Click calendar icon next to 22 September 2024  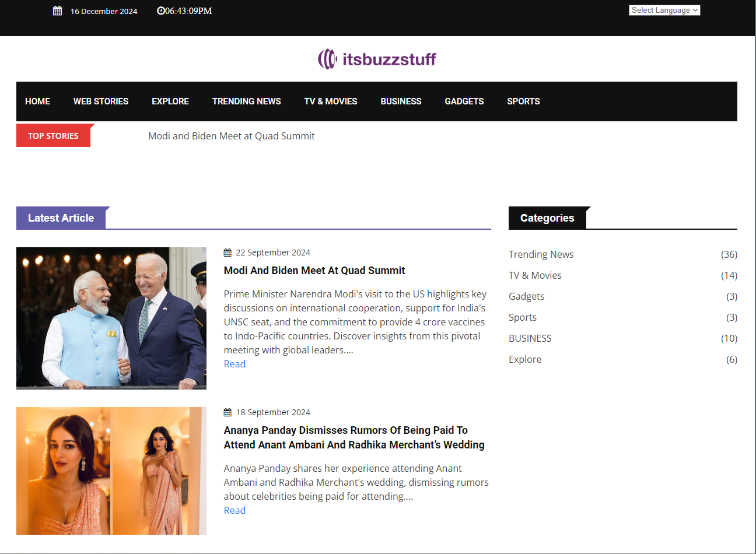point(228,253)
